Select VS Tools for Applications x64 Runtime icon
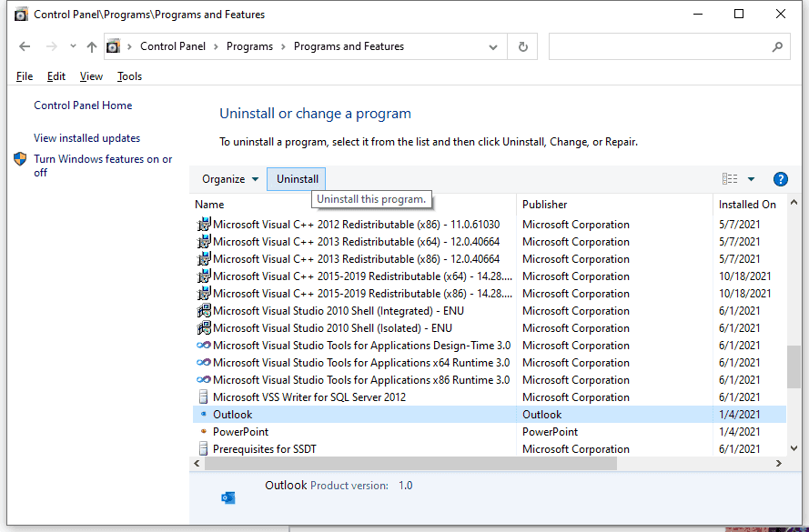 coord(204,363)
